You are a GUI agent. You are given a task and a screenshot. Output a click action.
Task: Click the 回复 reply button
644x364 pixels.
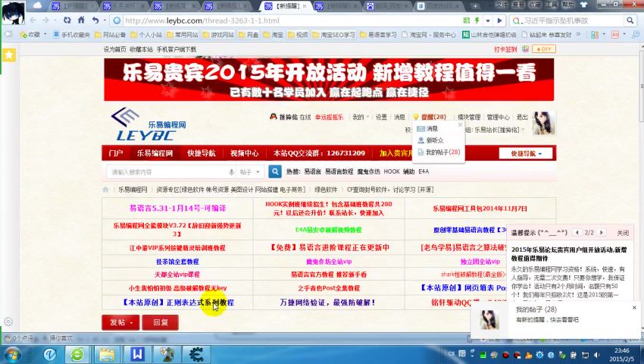[160, 322]
